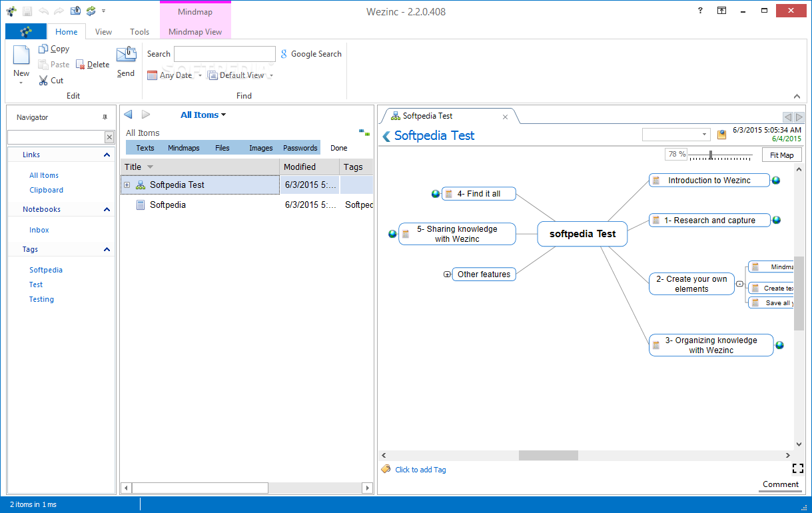Collapse the Links section
812x513 pixels.
click(107, 155)
